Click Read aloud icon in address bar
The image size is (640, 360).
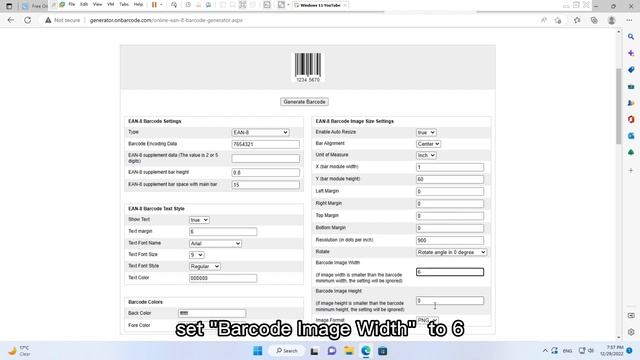[x=544, y=20]
